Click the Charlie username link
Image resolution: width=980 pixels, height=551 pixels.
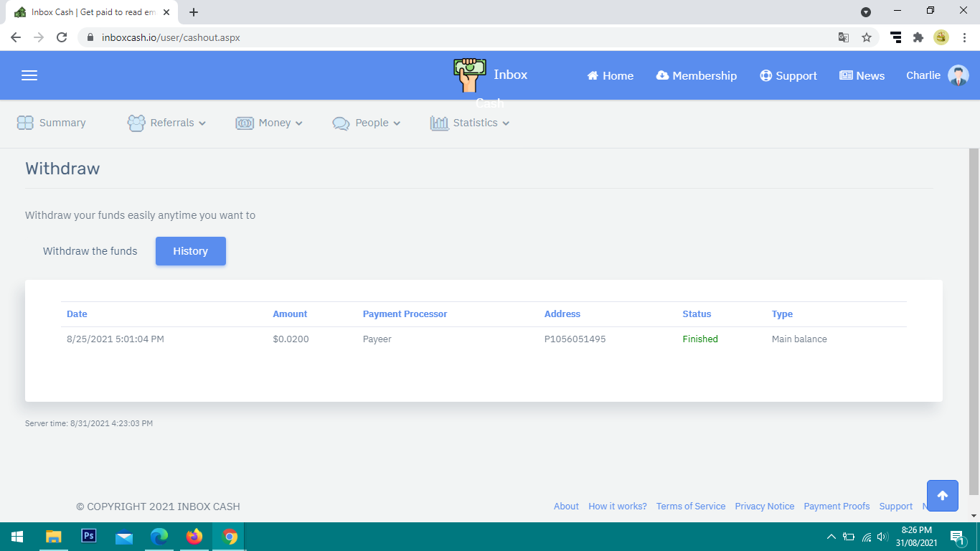point(923,75)
